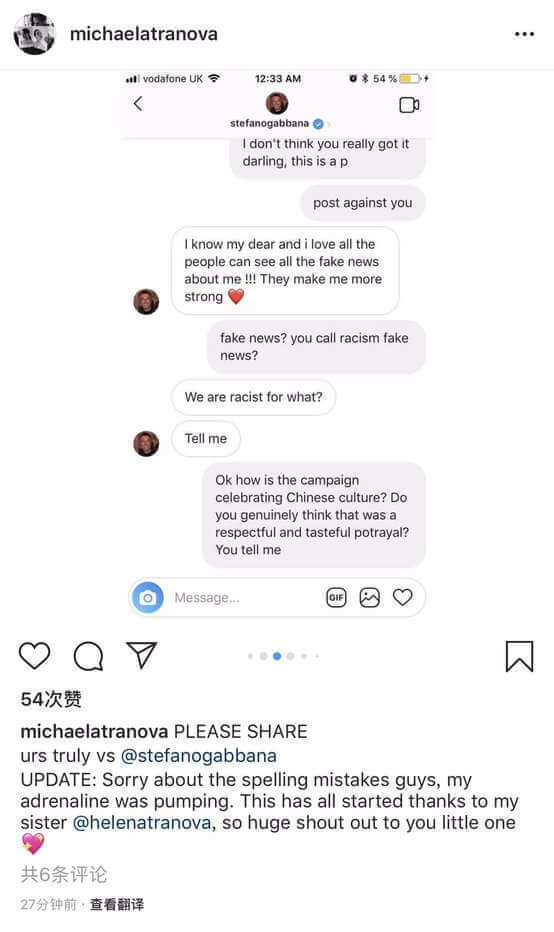The height and width of the screenshot is (932, 554).
Task: View 54 likes count list
Action: pyautogui.click(x=51, y=699)
